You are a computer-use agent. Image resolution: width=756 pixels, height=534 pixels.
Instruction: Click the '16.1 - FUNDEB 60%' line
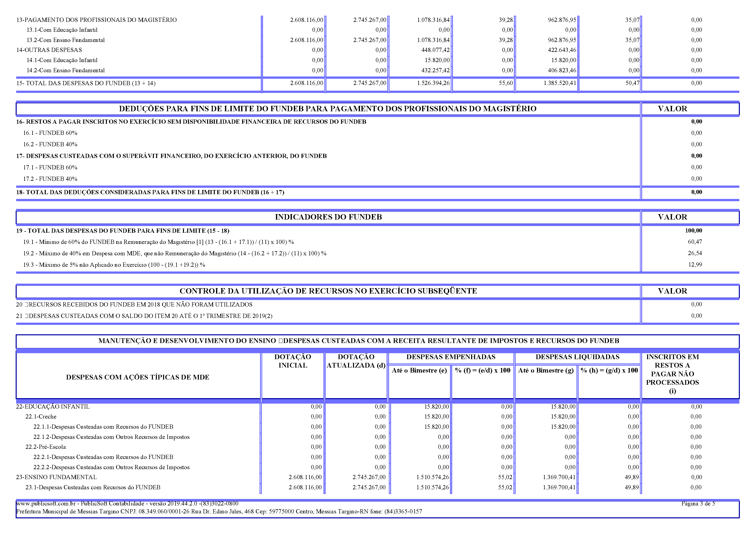50,133
